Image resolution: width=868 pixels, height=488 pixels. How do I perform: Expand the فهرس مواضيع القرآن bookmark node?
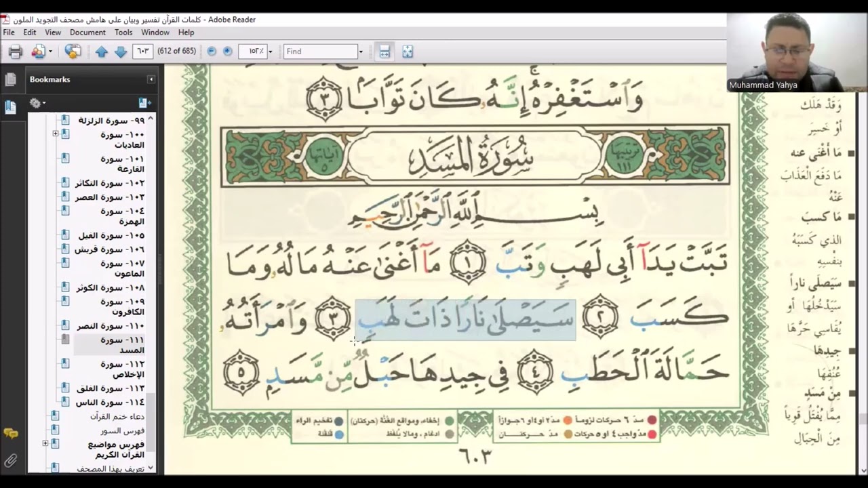[x=45, y=443]
